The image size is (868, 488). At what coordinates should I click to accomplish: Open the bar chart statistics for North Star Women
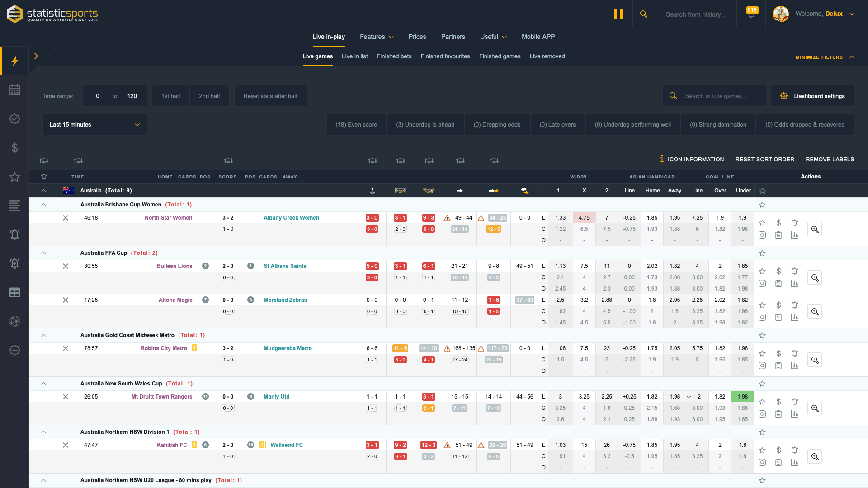click(x=795, y=235)
